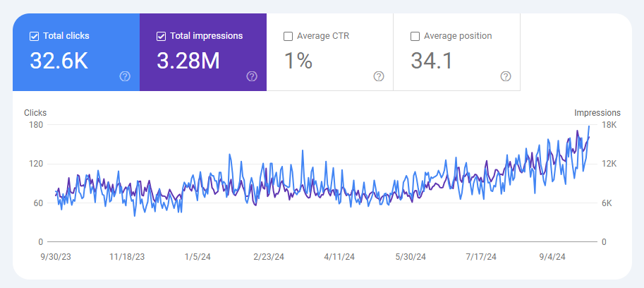Image resolution: width=644 pixels, height=288 pixels.
Task: Click the Clicks axis title on the left
Action: point(35,113)
